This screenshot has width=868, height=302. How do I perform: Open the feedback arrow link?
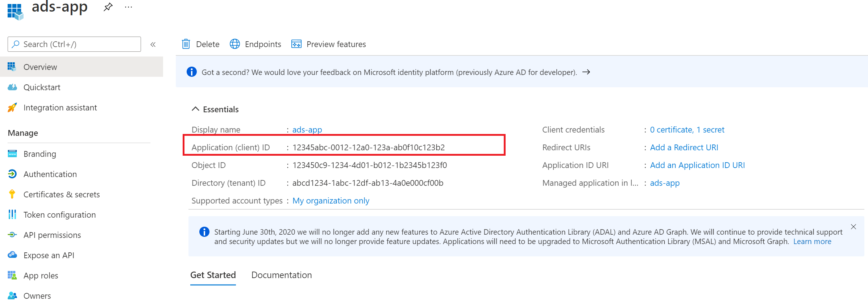(x=586, y=72)
